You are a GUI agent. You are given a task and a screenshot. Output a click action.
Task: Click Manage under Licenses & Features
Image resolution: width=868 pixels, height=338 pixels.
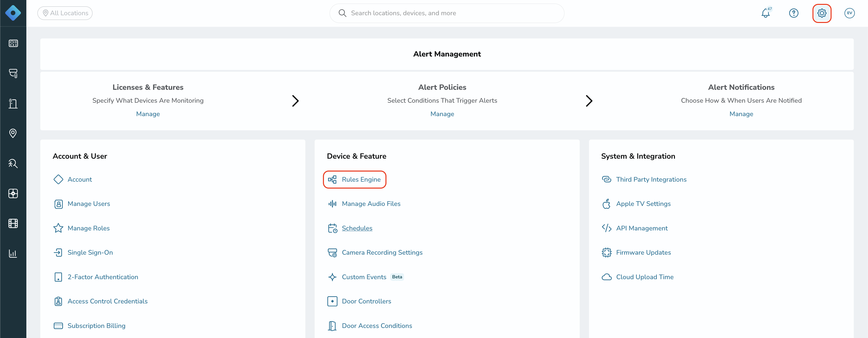[148, 114]
